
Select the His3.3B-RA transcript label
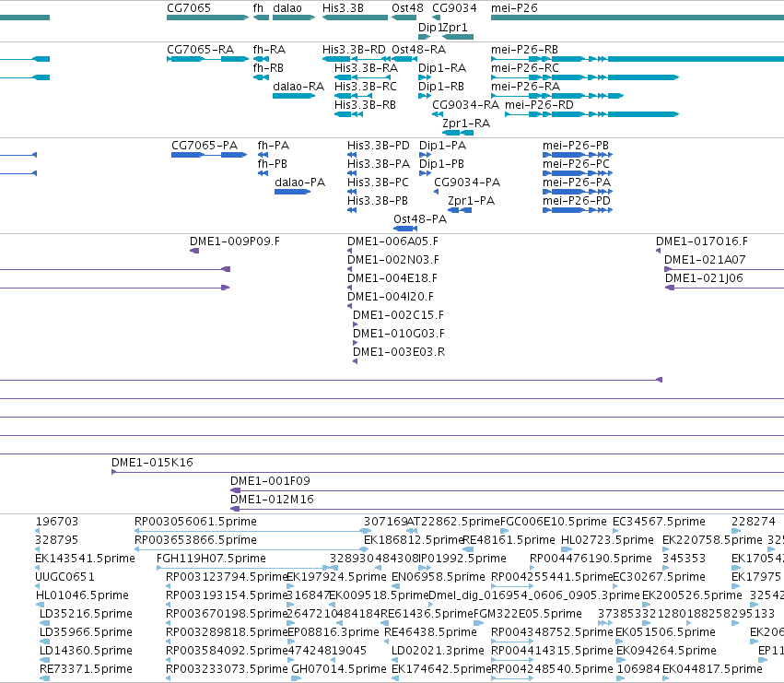click(x=366, y=68)
